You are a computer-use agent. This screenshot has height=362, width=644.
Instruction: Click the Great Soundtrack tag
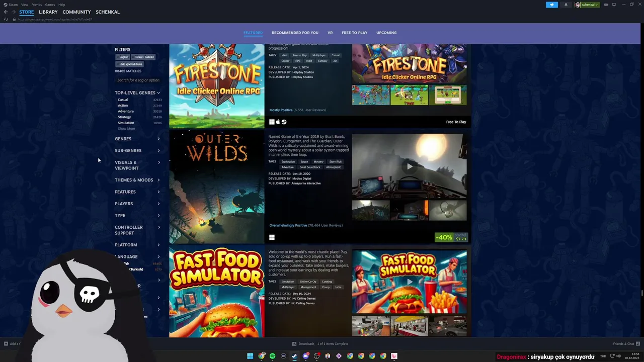point(310,167)
